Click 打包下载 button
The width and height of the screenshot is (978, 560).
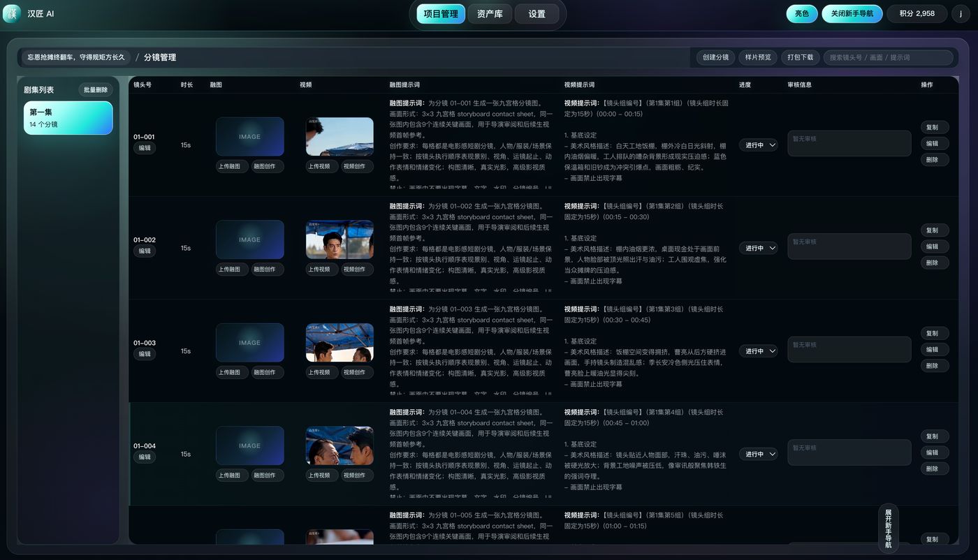(799, 57)
